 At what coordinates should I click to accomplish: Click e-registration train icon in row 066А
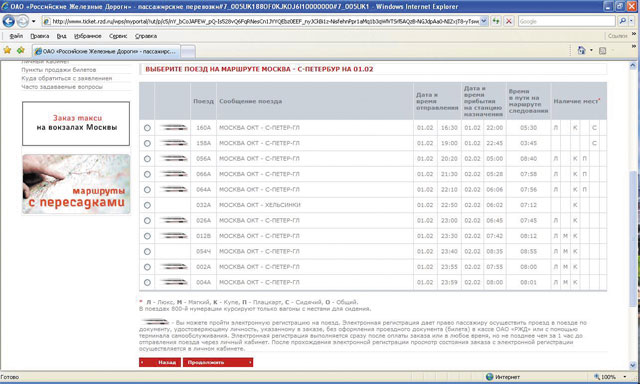coord(173,174)
